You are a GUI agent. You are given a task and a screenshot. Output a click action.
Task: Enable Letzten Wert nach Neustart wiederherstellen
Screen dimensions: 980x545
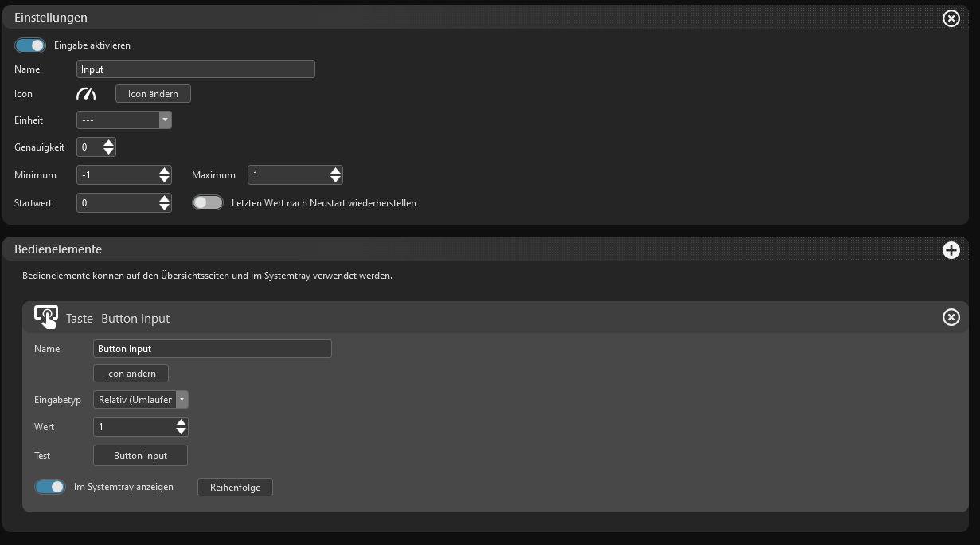pos(208,203)
